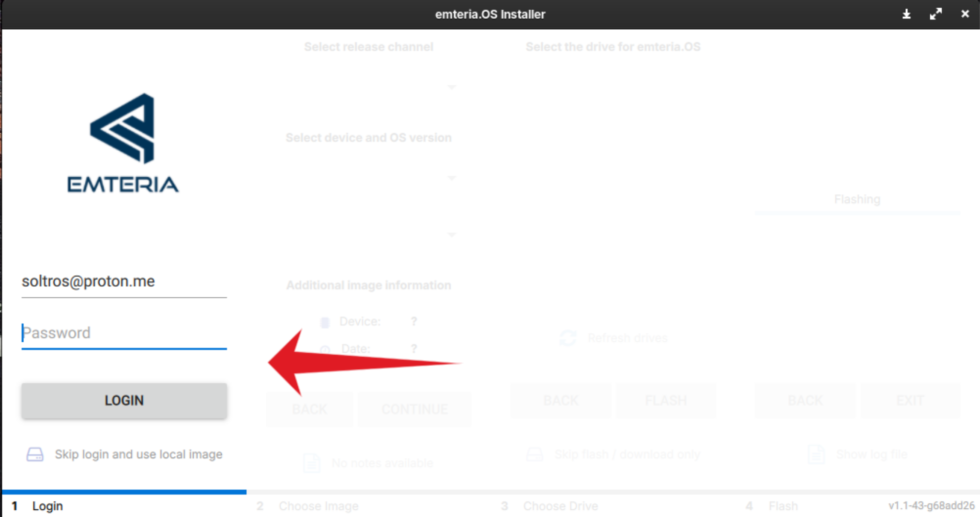
Task: Click the LOGIN button
Action: pos(124,400)
